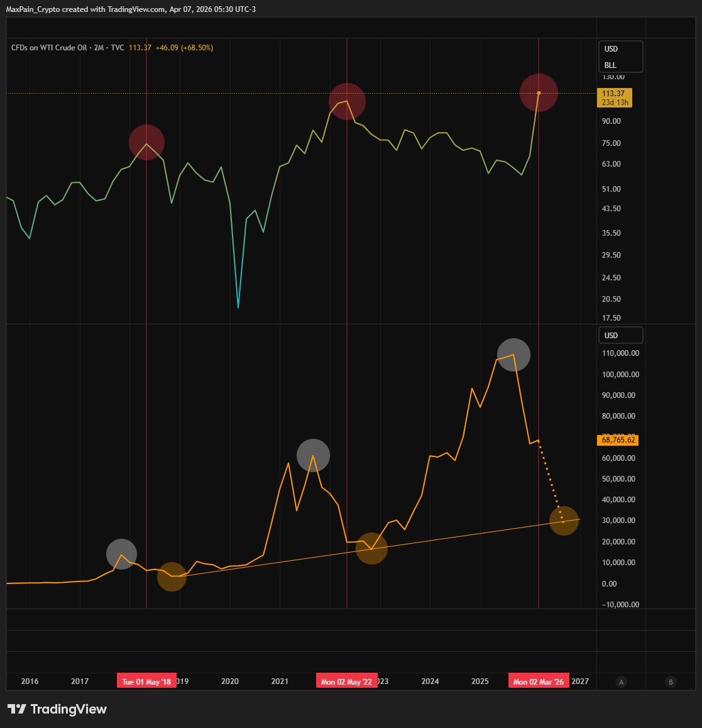702x728 pixels.
Task: Select the orange circle on 2022 bottom
Action: (371, 548)
